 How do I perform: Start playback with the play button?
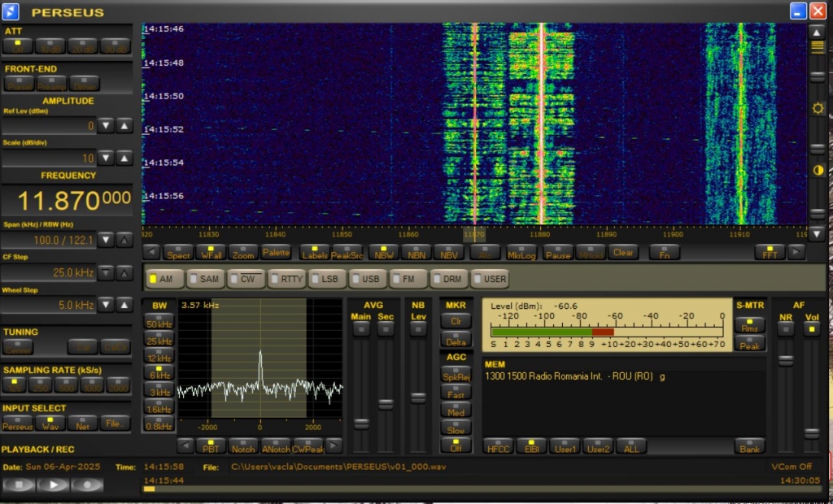click(x=53, y=484)
